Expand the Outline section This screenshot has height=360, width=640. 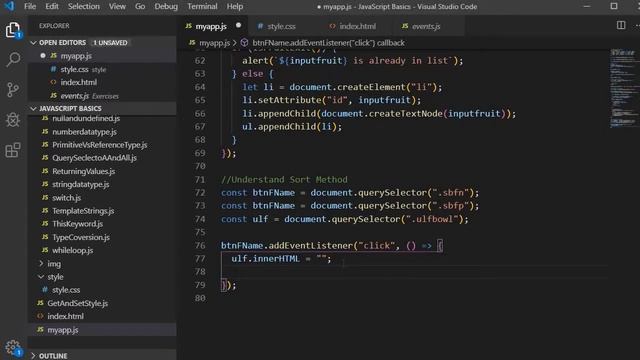33,356
